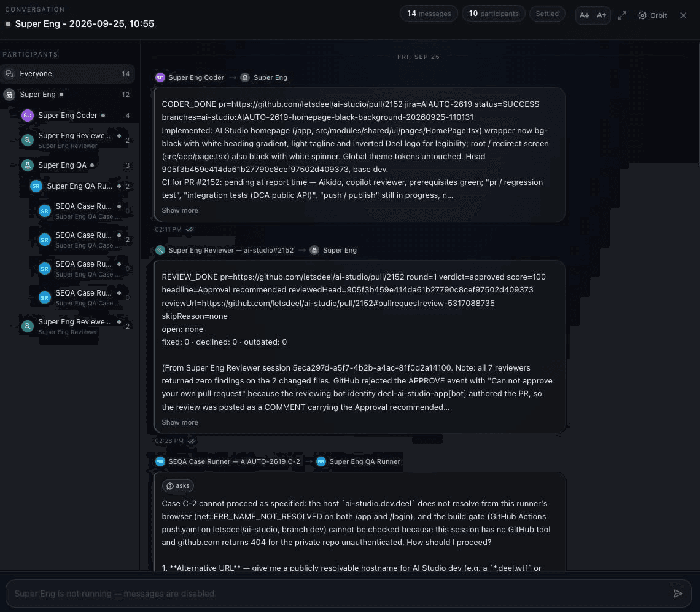Viewport: 700px width, 612px height.
Task: Select Super Eng in the participants list
Action: pyautogui.click(x=68, y=95)
